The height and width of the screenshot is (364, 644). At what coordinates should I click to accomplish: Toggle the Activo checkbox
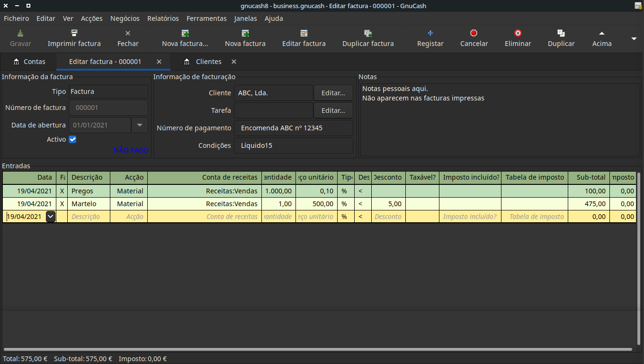[72, 139]
